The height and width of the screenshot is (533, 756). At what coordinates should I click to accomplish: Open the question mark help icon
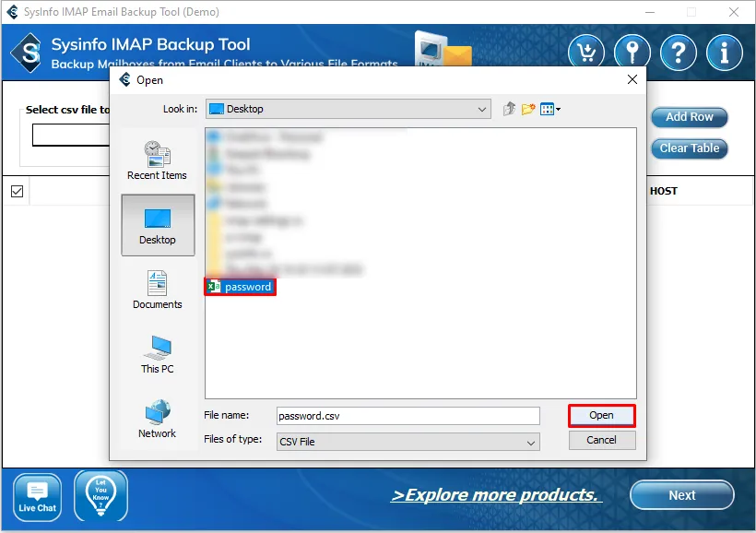pyautogui.click(x=679, y=53)
